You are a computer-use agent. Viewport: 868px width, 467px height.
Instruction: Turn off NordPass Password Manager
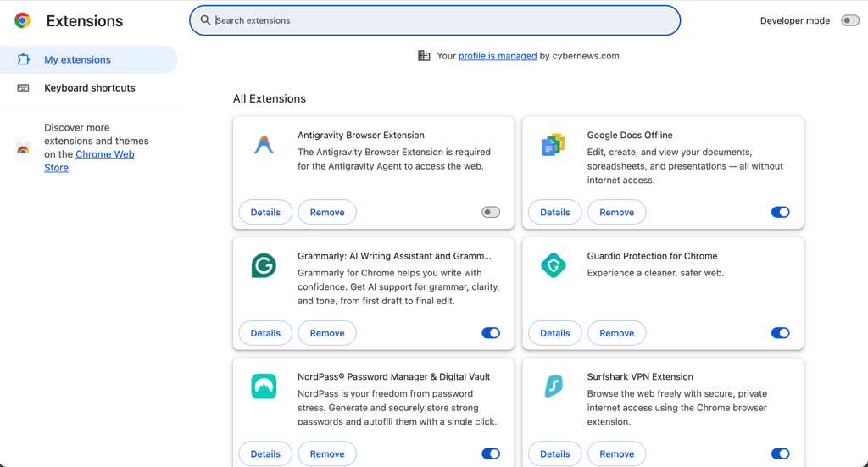(491, 453)
